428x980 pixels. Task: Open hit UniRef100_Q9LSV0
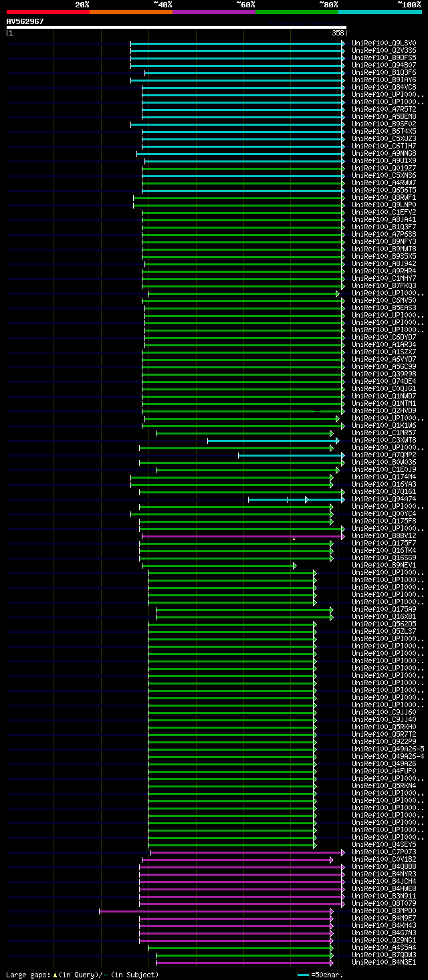[x=384, y=43]
